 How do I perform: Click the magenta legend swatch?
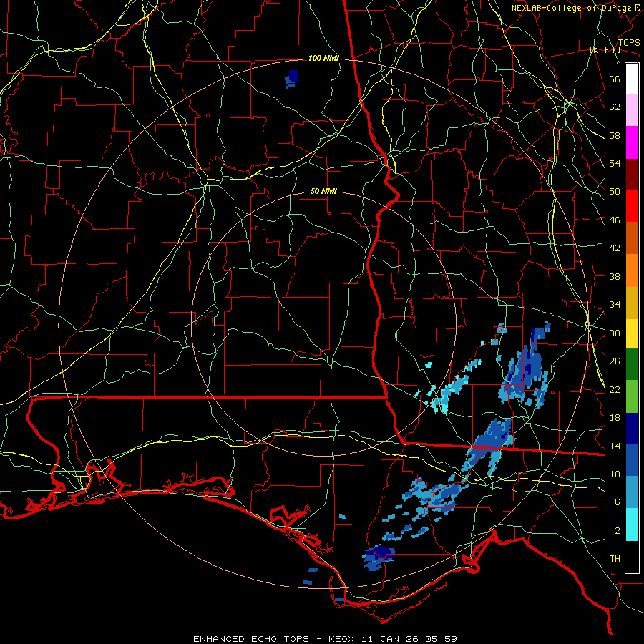tap(632, 142)
